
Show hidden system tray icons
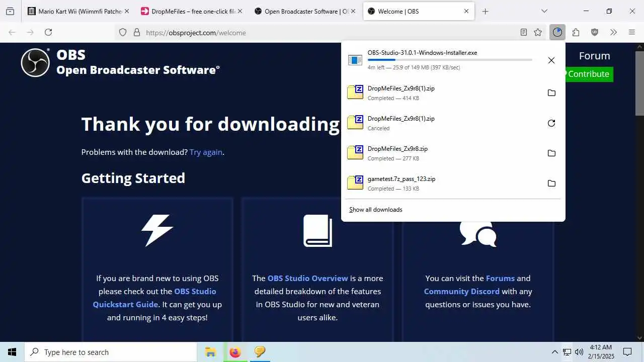click(555, 352)
